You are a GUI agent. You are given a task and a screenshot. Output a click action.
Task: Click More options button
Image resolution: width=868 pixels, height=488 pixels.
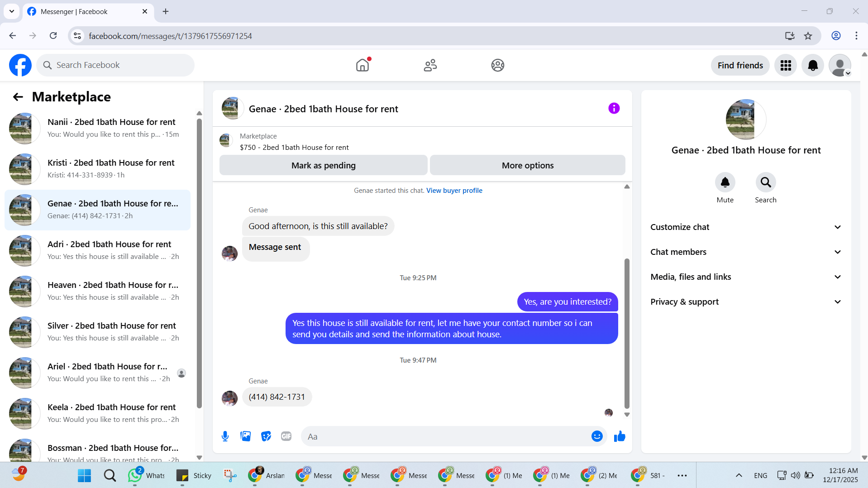tap(527, 165)
